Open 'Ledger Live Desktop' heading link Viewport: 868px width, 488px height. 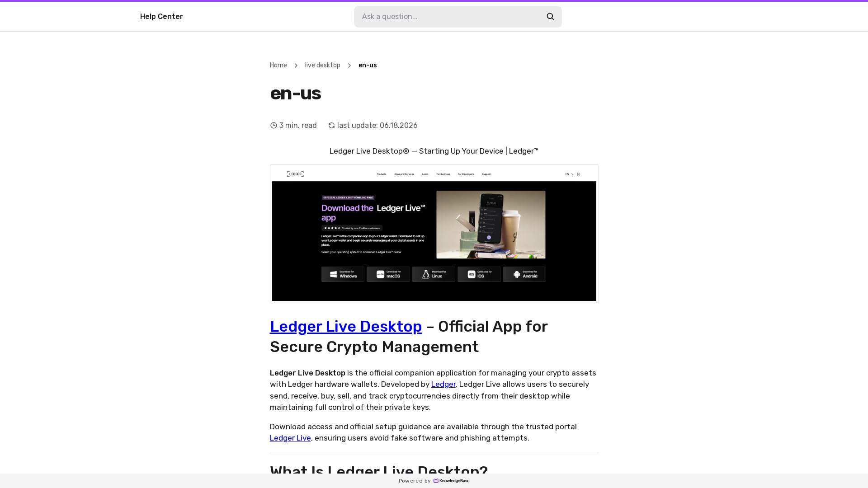pos(346,326)
